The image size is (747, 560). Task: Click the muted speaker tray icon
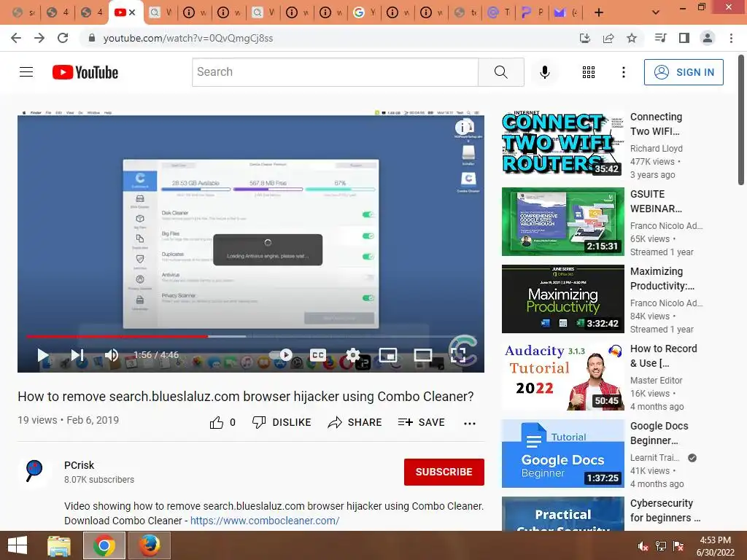[x=643, y=546]
